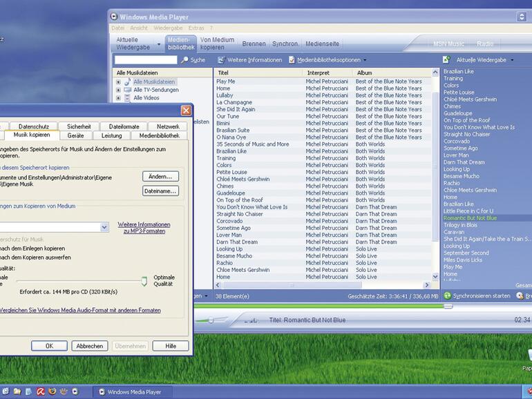Open the Extras menu
The image size is (532, 399).
click(x=196, y=28)
